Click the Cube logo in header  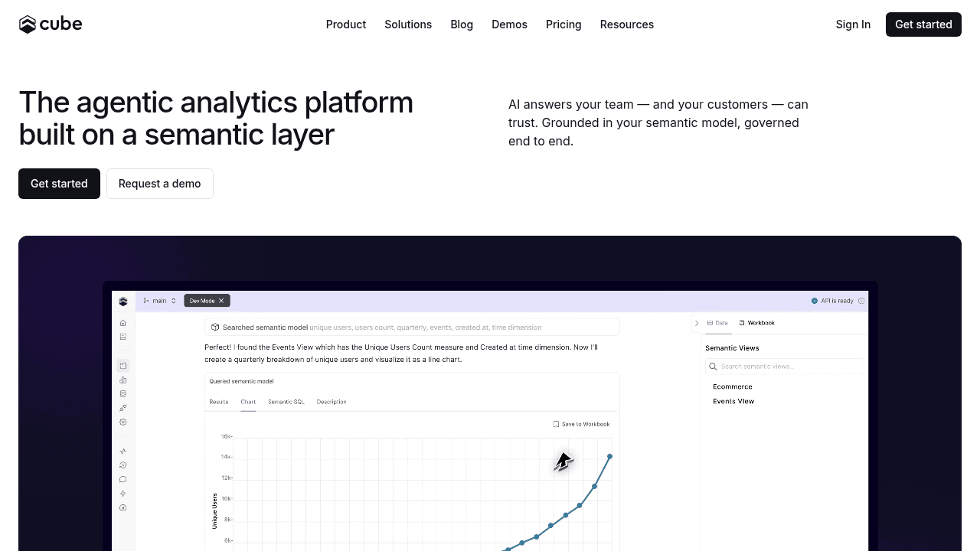[x=51, y=24]
